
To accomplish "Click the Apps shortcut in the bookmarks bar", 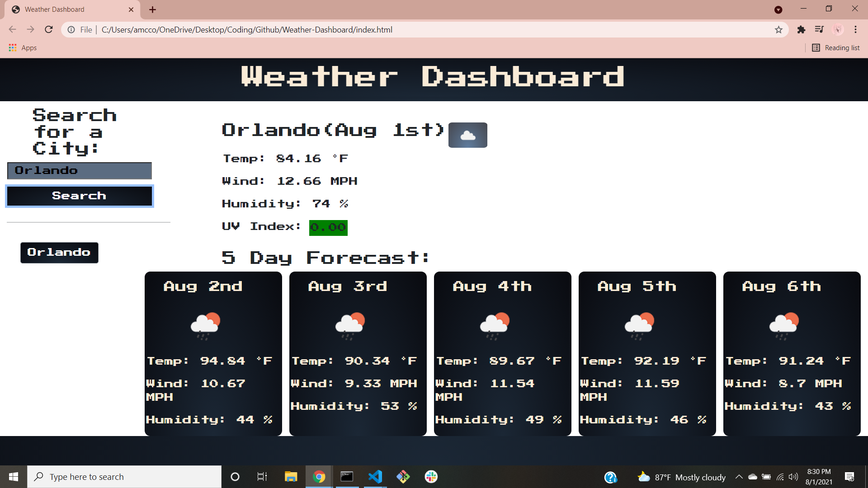I will click(22, 47).
